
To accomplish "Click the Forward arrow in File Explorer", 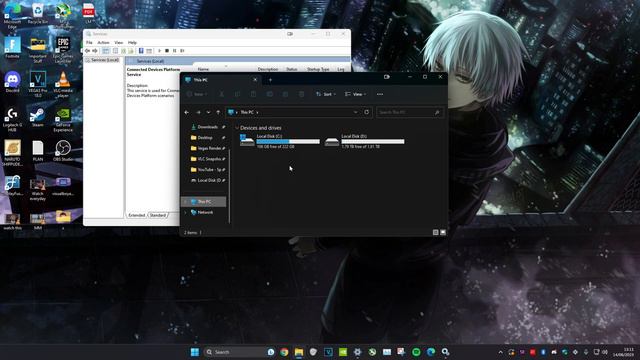I will click(x=198, y=112).
